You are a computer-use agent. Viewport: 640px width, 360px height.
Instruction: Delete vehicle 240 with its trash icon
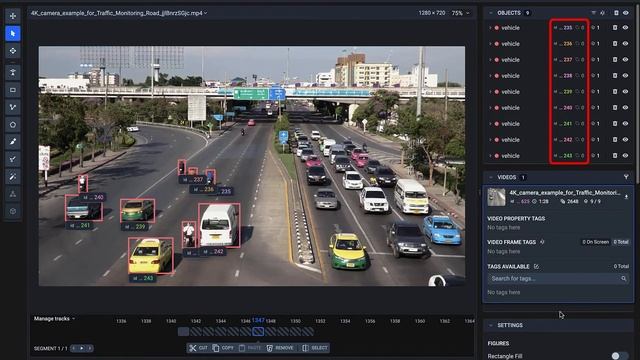[x=615, y=107]
